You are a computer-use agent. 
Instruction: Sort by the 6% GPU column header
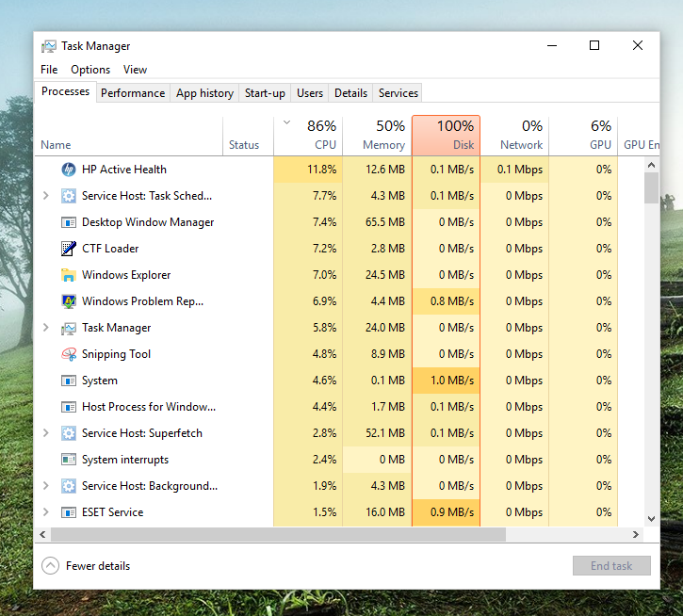tap(583, 136)
